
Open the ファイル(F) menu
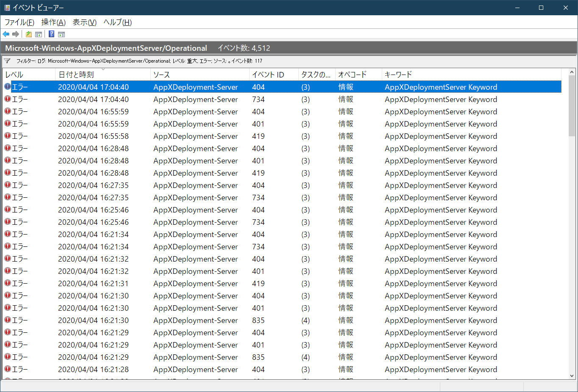tap(19, 22)
